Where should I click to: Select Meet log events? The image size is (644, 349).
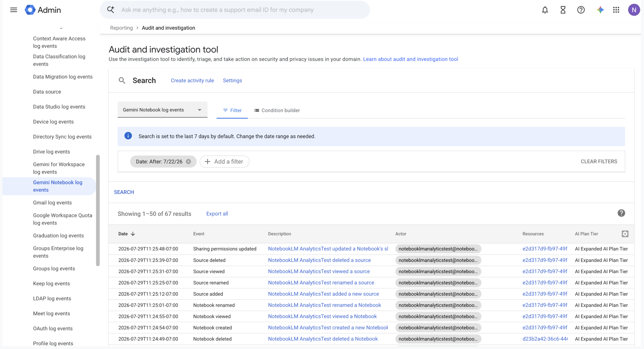click(x=52, y=314)
